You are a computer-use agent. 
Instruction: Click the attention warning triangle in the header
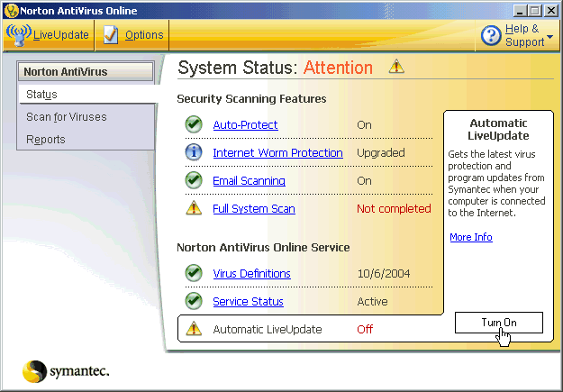[395, 67]
